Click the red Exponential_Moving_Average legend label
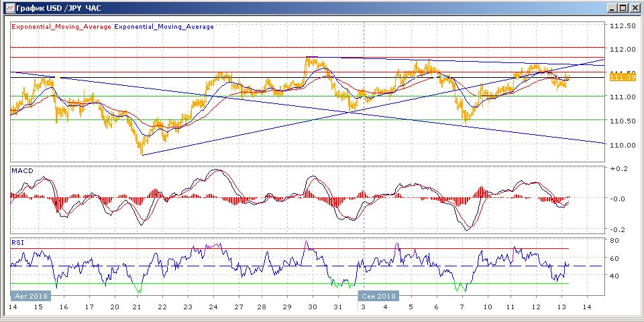Screen dimensions: 644x322 coord(61,27)
